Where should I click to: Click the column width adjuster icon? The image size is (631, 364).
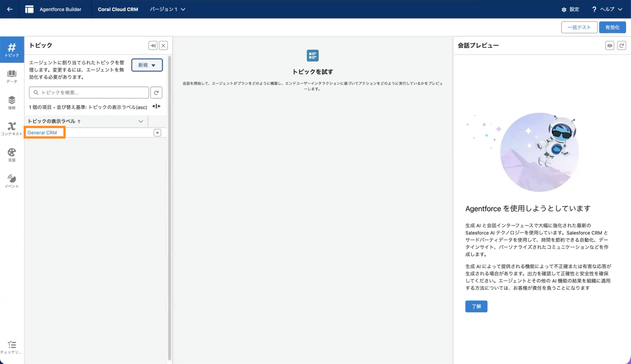click(x=156, y=107)
